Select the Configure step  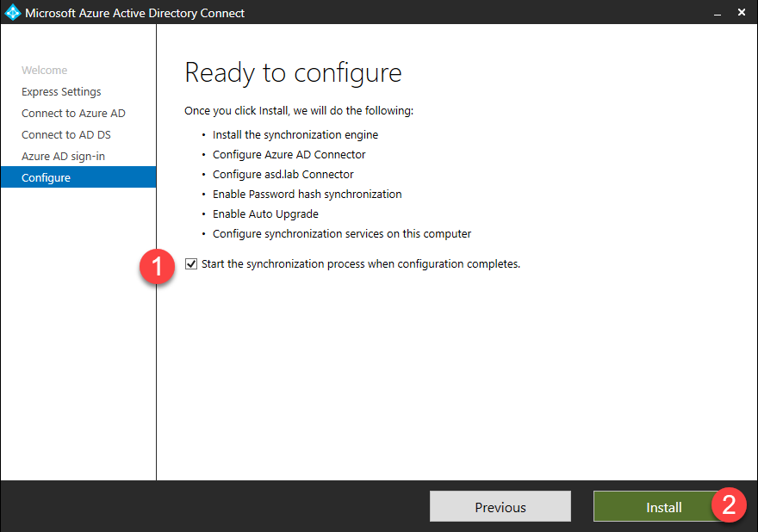point(78,177)
